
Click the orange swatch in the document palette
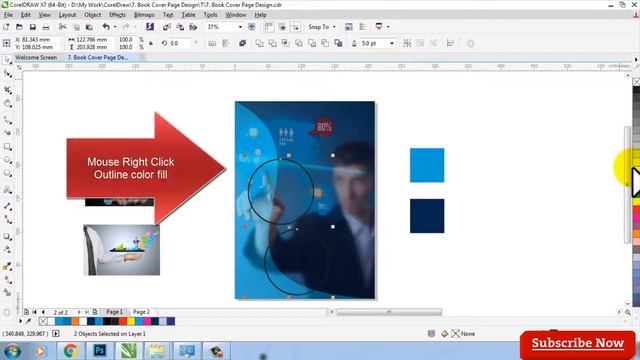75,322
